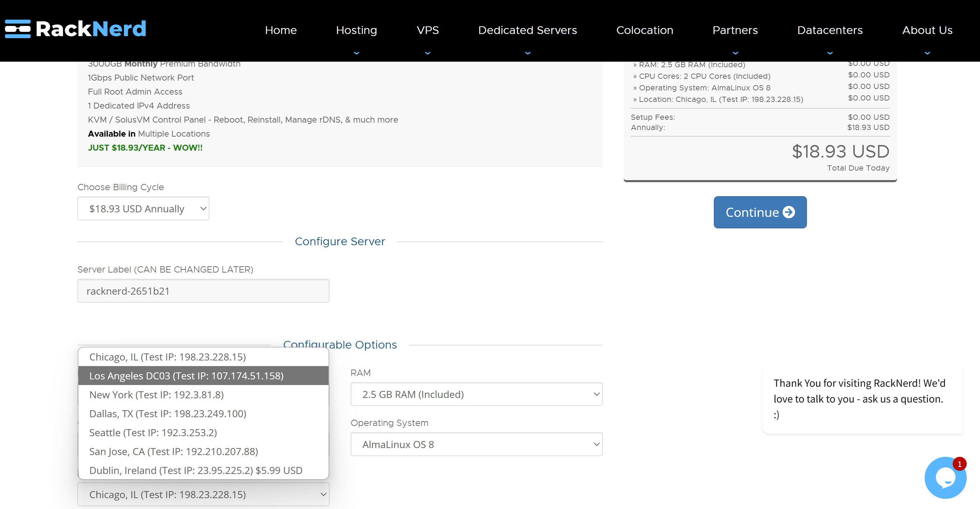This screenshot has width=980, height=509.
Task: Click the 1Gbps Public Network Port line
Action: coord(141,78)
